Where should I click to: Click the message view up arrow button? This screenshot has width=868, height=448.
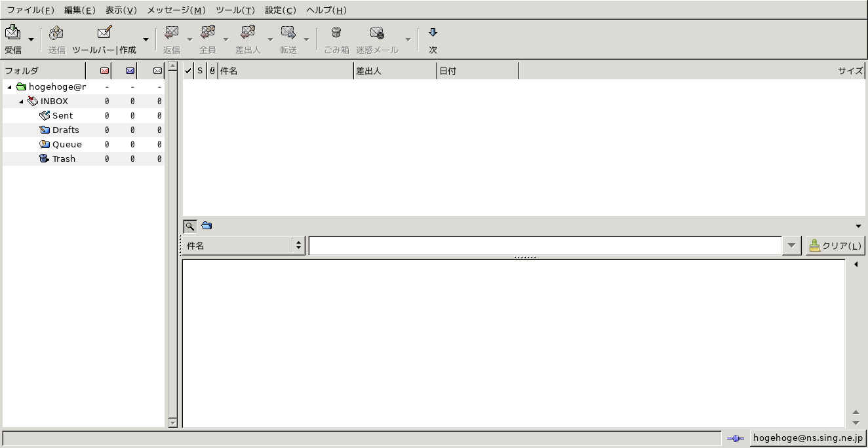(x=856, y=413)
